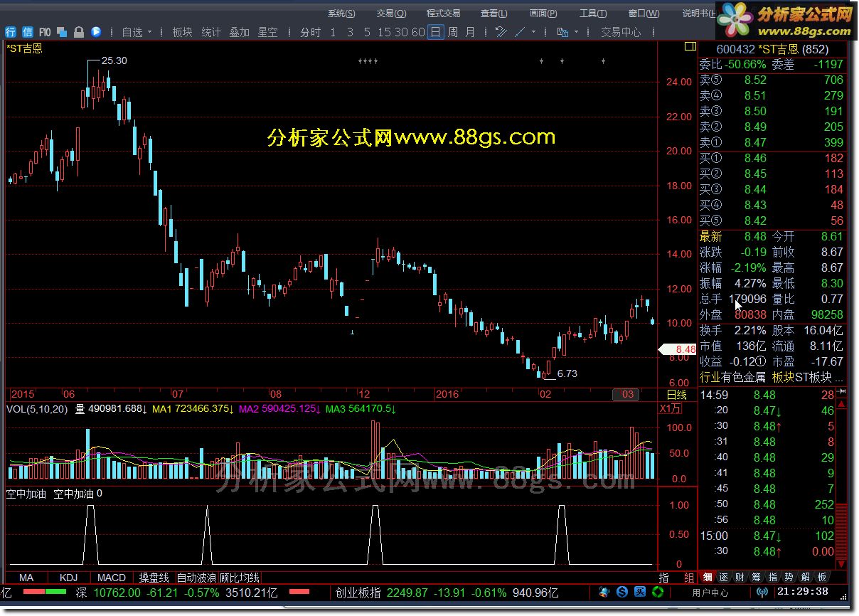Switch to the 操盘线 indicator tab
Image resolution: width=859 pixels, height=616 pixels.
154,578
